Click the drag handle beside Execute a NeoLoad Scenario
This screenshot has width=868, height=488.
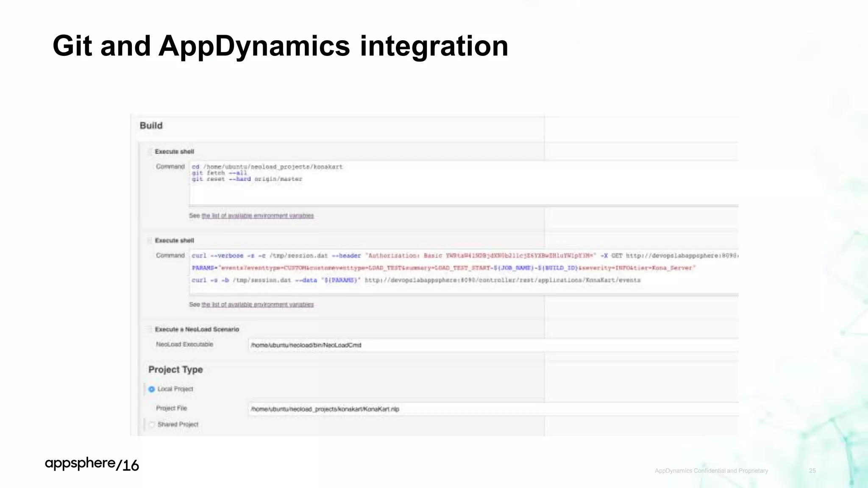click(x=149, y=329)
